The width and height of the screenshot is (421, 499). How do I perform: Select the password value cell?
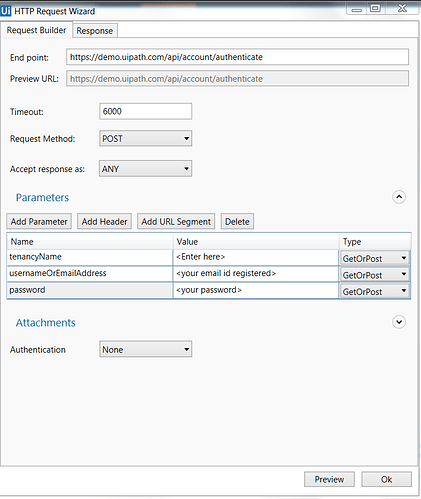point(256,290)
